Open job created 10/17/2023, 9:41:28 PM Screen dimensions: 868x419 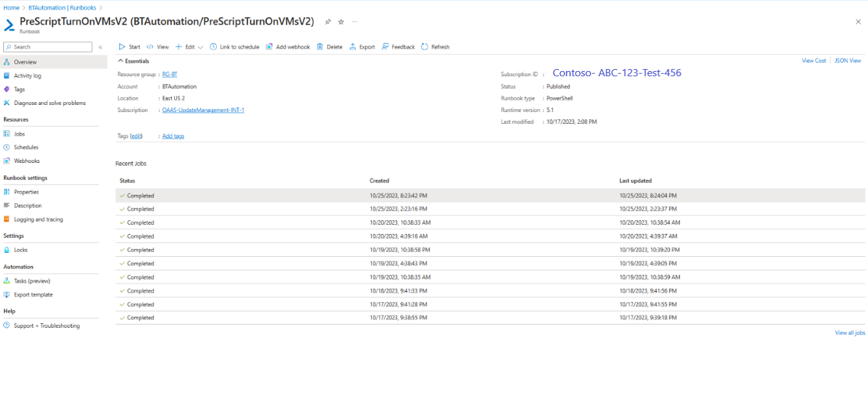pos(490,304)
